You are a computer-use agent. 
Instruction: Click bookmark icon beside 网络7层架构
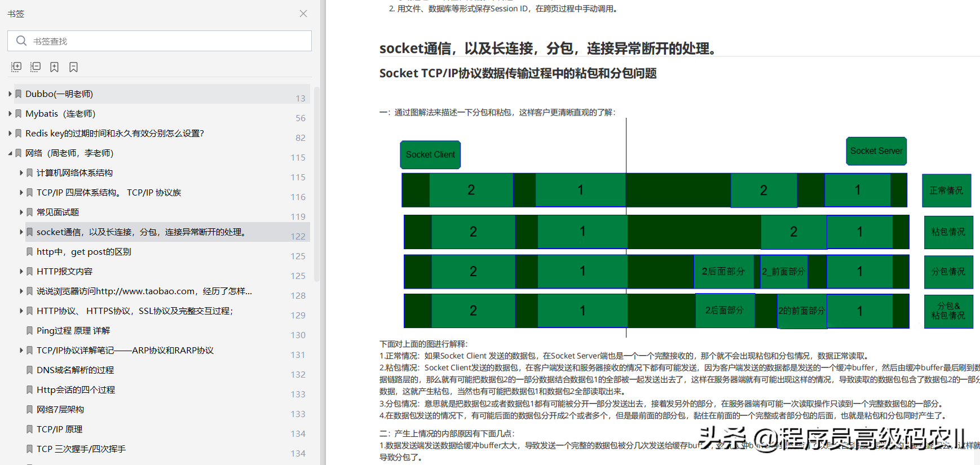[x=30, y=409]
